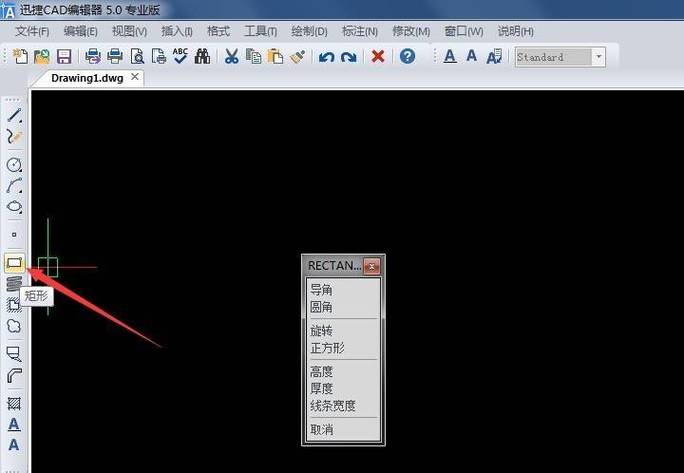Click the scissors cut icon
This screenshot has width=684, height=473.
tap(232, 57)
